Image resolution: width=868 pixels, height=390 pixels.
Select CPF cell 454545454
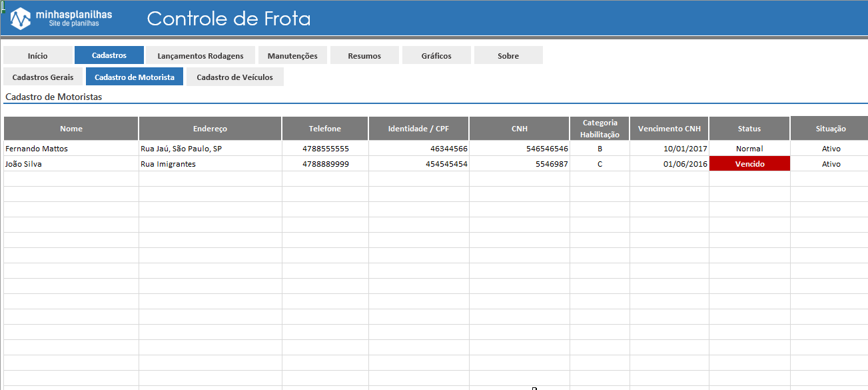pos(418,163)
